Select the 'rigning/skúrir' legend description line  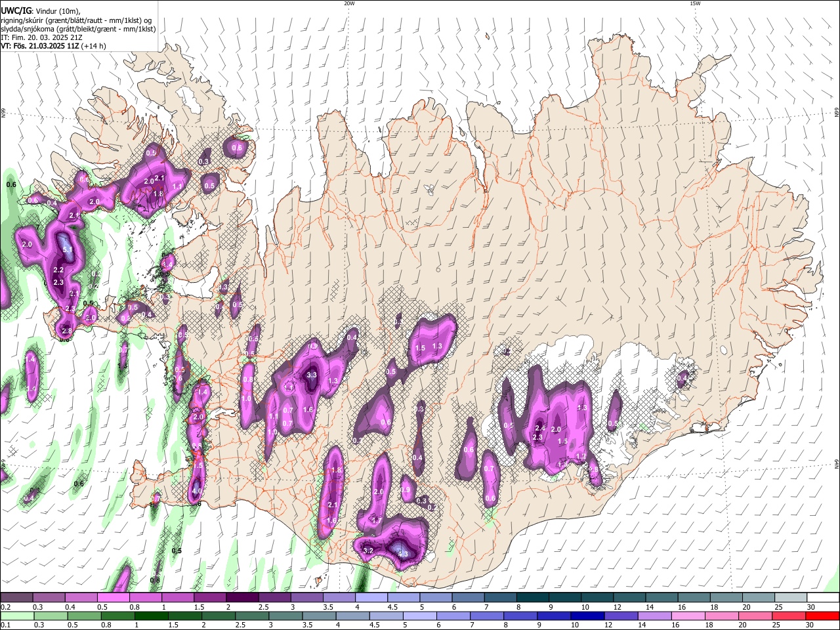click(76, 20)
